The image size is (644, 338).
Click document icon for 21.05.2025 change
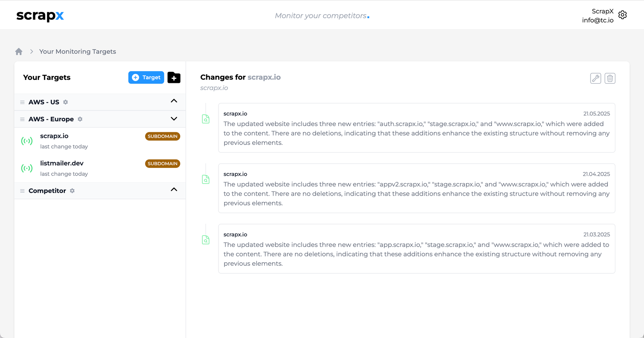click(205, 119)
